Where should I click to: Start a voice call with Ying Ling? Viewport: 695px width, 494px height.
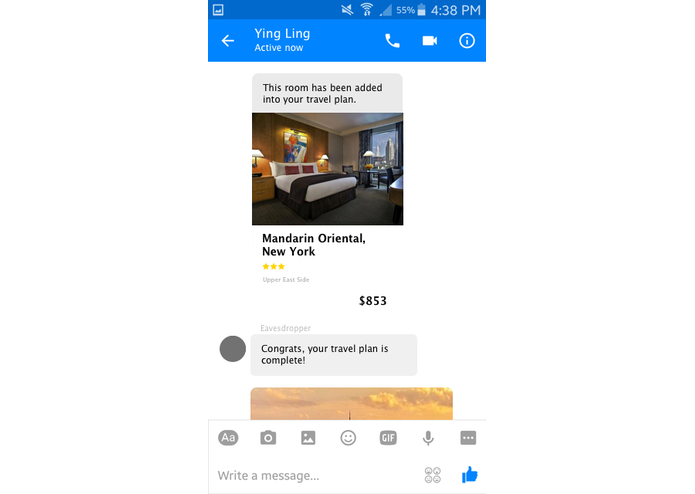point(392,41)
